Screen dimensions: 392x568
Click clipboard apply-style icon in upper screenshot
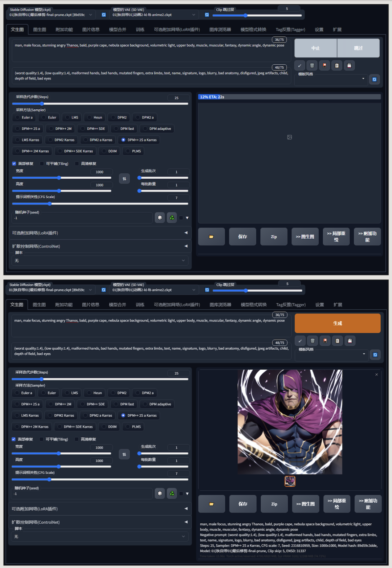pos(337,65)
